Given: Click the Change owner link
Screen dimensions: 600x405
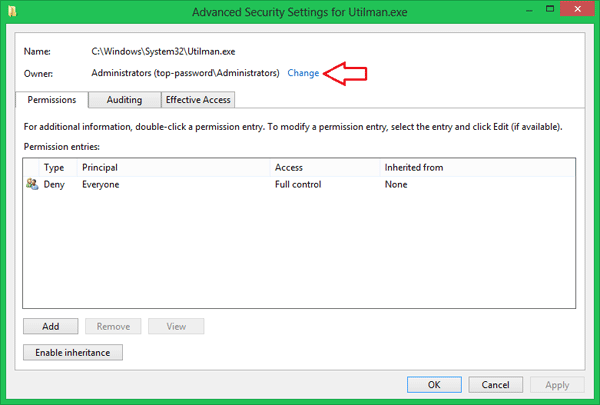Looking at the screenshot, I should [303, 73].
